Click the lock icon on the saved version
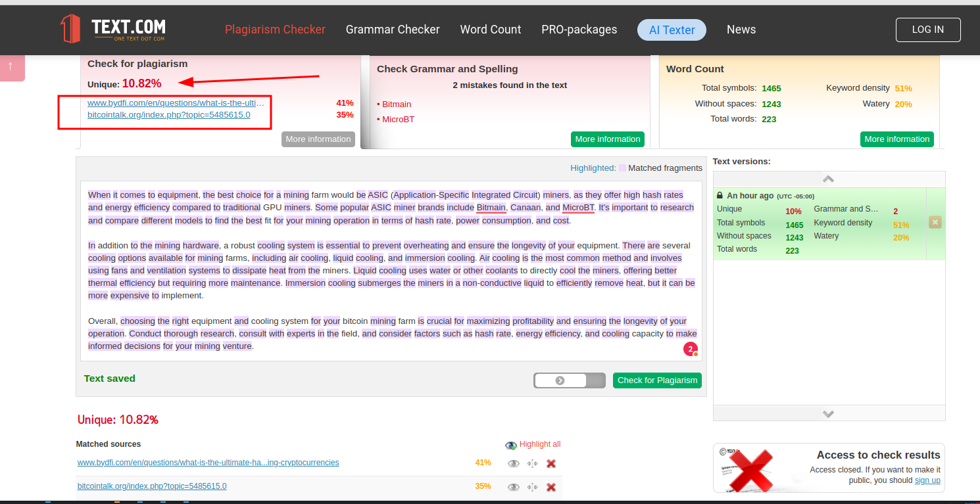Viewport: 980px width, 504px height. pyautogui.click(x=720, y=196)
